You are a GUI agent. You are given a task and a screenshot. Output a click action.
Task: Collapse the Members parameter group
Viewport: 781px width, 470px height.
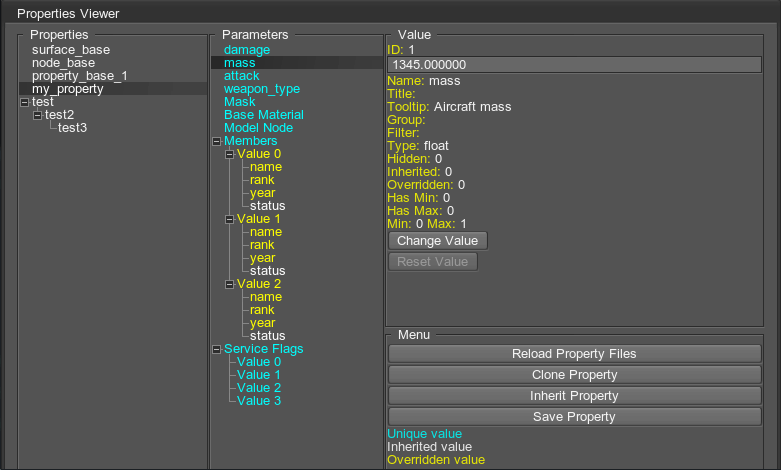[216, 141]
